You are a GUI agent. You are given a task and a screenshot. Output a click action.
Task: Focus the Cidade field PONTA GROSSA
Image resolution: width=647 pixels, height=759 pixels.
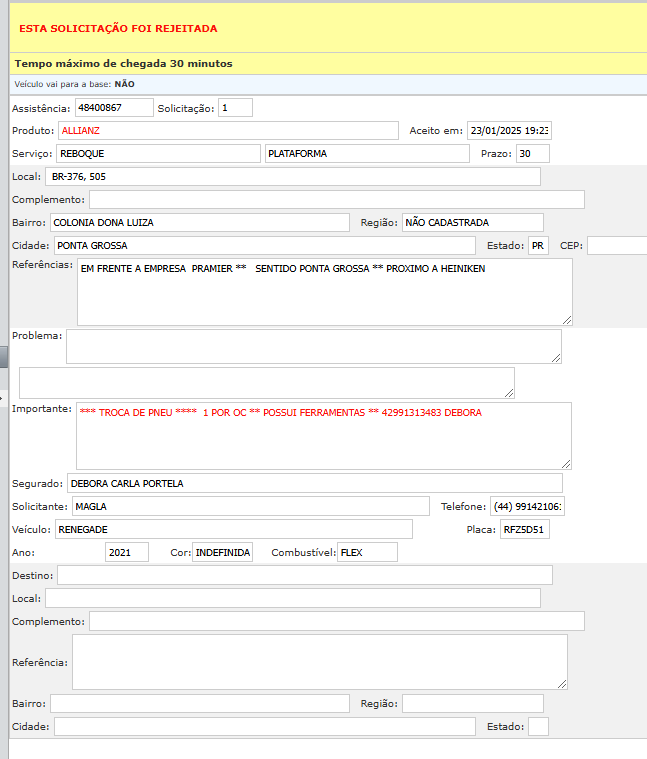tap(264, 245)
